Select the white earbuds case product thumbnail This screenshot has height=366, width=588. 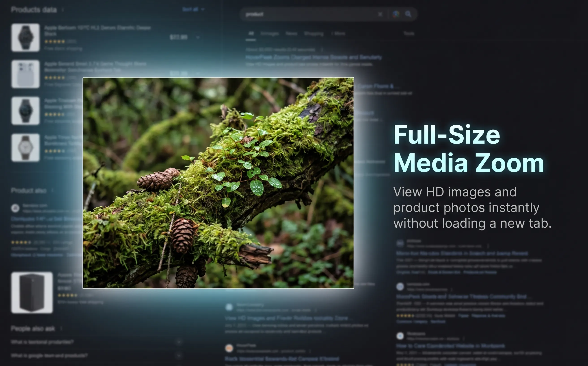pyautogui.click(x=25, y=74)
